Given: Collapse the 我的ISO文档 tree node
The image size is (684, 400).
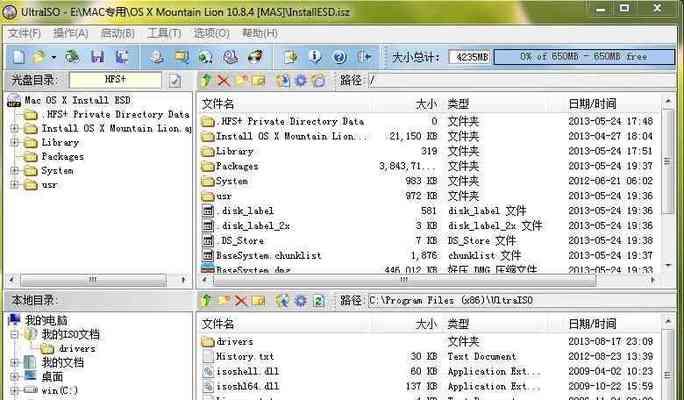Looking at the screenshot, I should click(x=14, y=335).
